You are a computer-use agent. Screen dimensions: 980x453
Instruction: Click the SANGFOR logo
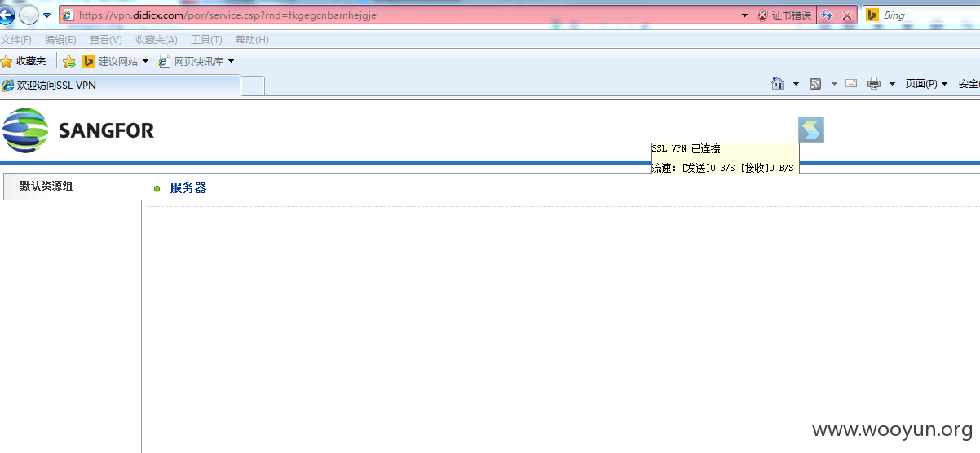tap(78, 130)
